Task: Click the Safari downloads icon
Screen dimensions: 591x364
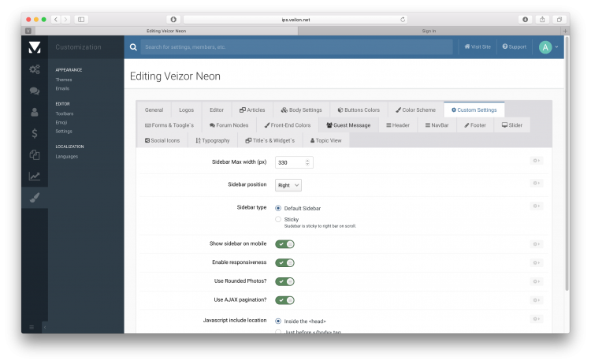Action: (525, 19)
